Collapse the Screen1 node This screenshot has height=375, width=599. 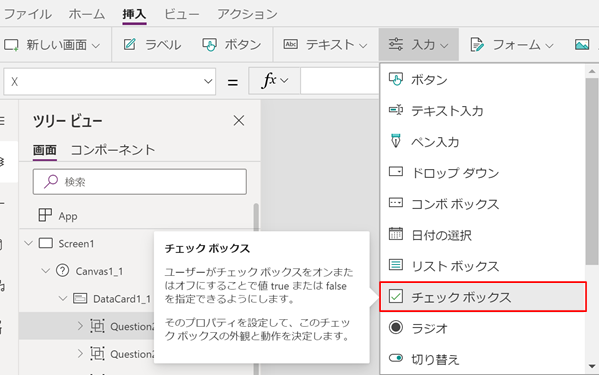(x=28, y=243)
